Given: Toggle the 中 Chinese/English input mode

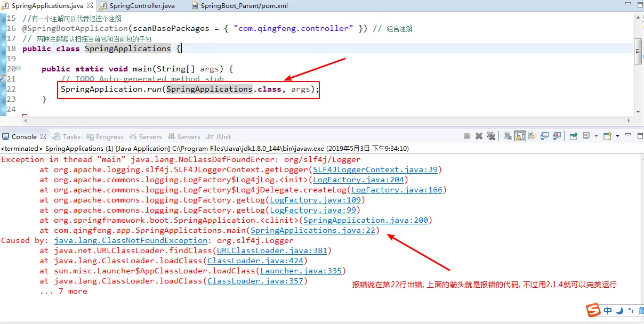Looking at the screenshot, I should point(608,310).
